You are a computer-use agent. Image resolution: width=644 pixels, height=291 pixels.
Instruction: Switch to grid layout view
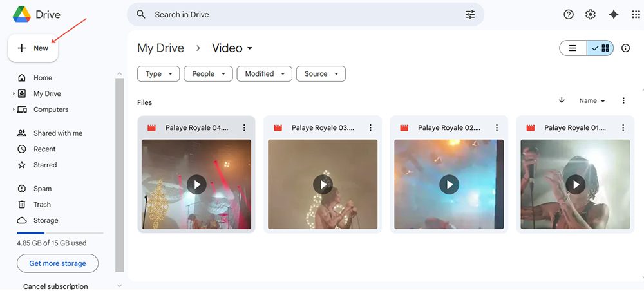[600, 48]
